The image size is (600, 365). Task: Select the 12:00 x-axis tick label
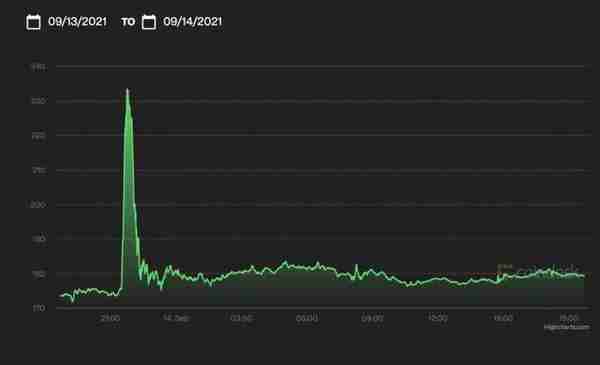437,318
